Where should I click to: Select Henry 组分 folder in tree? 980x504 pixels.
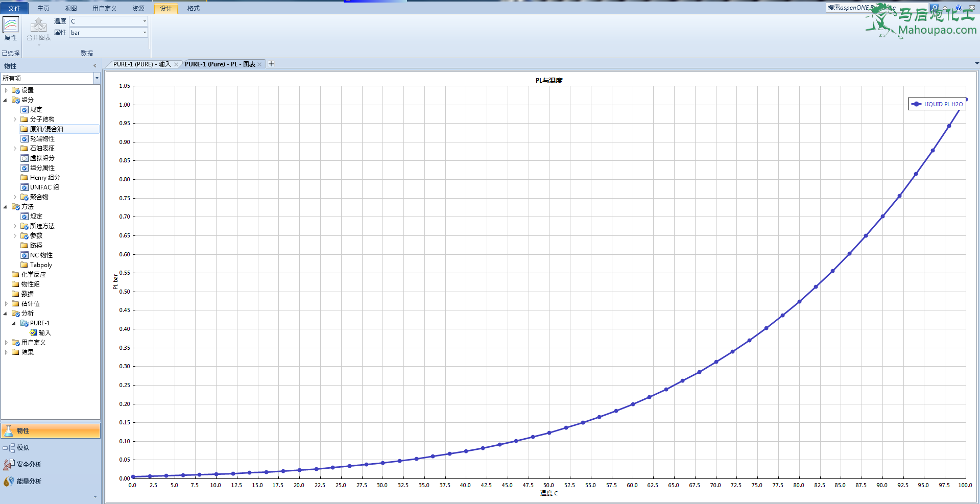click(x=45, y=178)
